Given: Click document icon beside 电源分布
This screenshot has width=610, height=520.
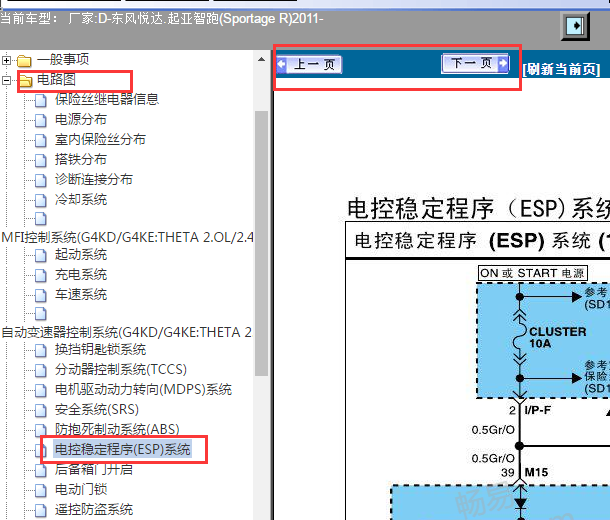Looking at the screenshot, I should (x=40, y=120).
